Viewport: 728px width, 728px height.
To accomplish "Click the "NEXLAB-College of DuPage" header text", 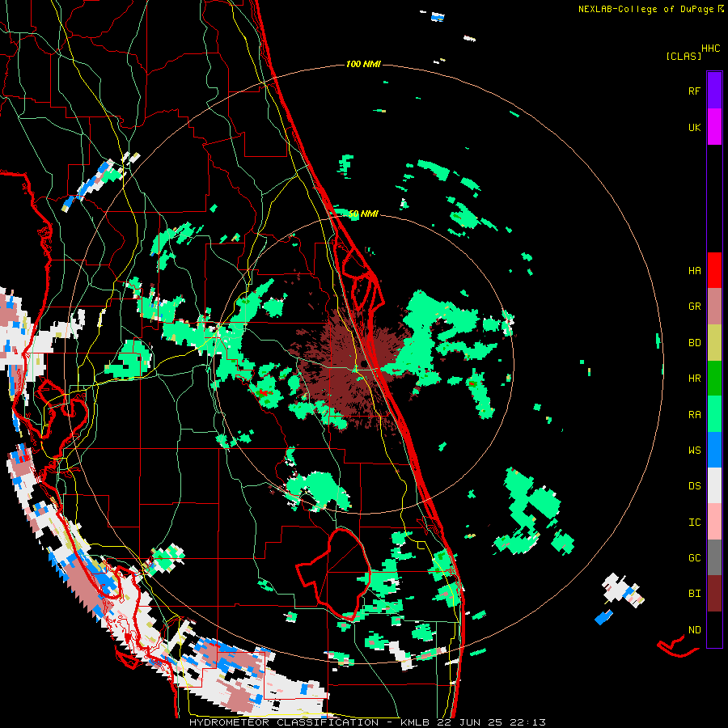I will point(645,9).
